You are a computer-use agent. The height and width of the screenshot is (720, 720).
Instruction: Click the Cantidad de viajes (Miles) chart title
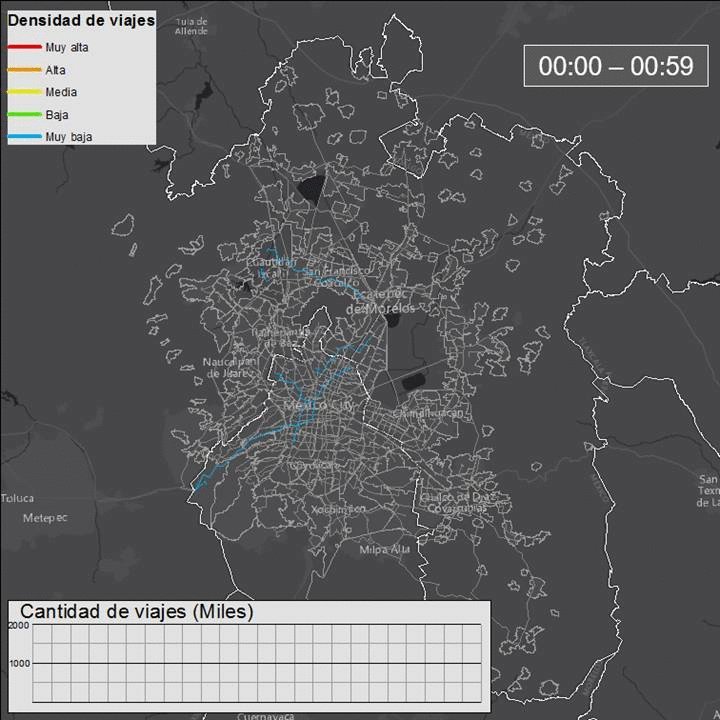click(x=137, y=611)
